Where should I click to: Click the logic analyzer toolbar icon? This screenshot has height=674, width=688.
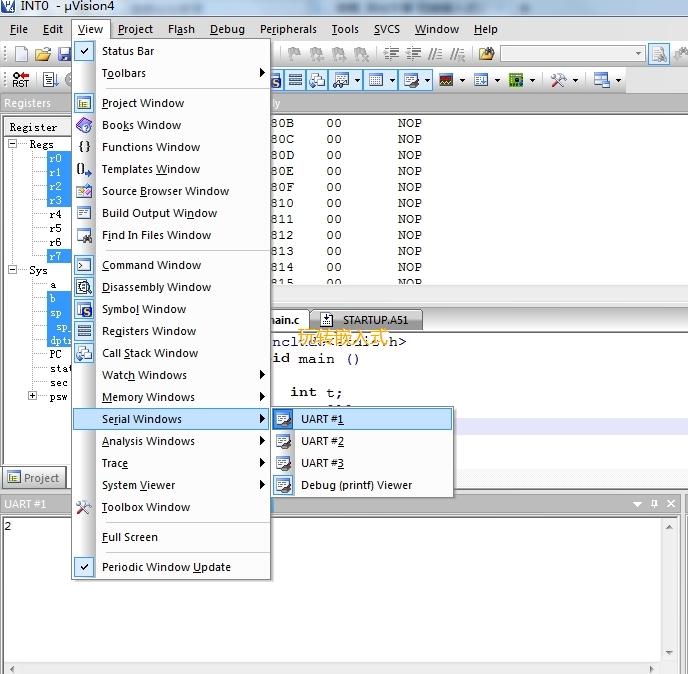click(x=446, y=80)
